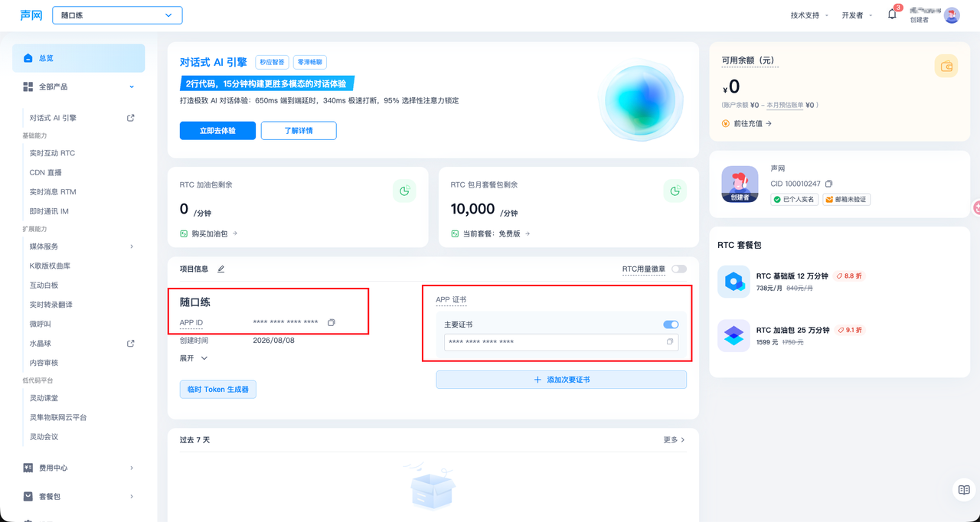
Task: Open 灵动会议 in sidebar
Action: click(44, 437)
